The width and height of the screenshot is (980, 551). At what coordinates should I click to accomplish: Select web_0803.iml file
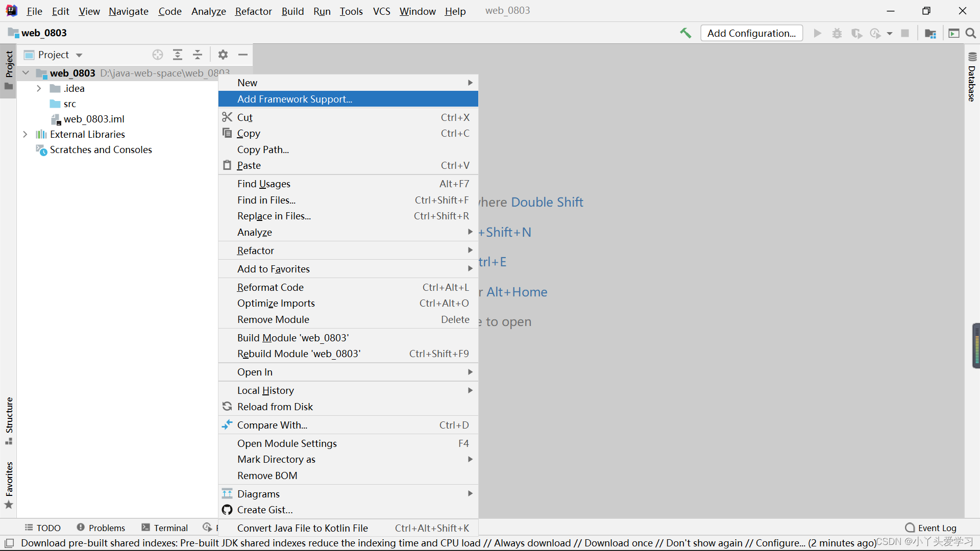[94, 119]
